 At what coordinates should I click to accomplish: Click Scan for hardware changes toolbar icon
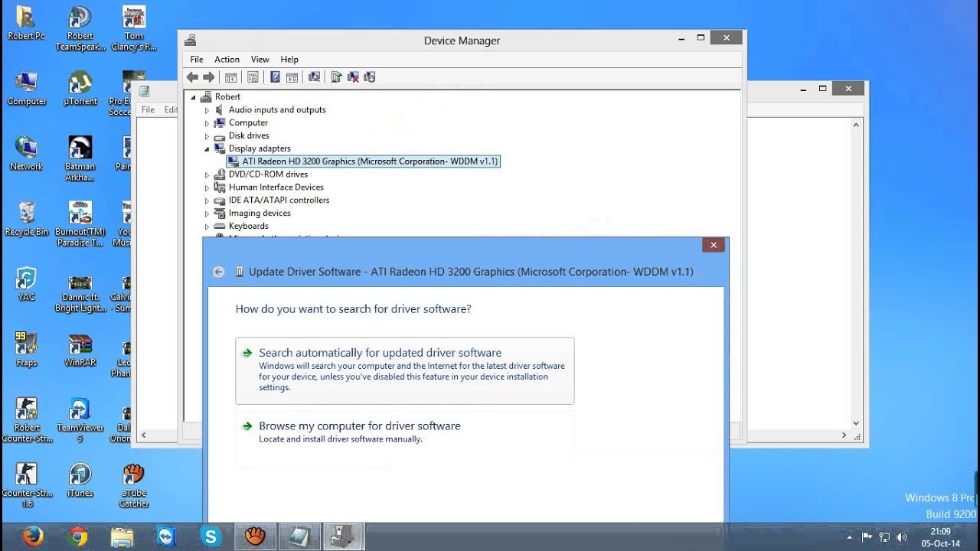click(x=313, y=77)
